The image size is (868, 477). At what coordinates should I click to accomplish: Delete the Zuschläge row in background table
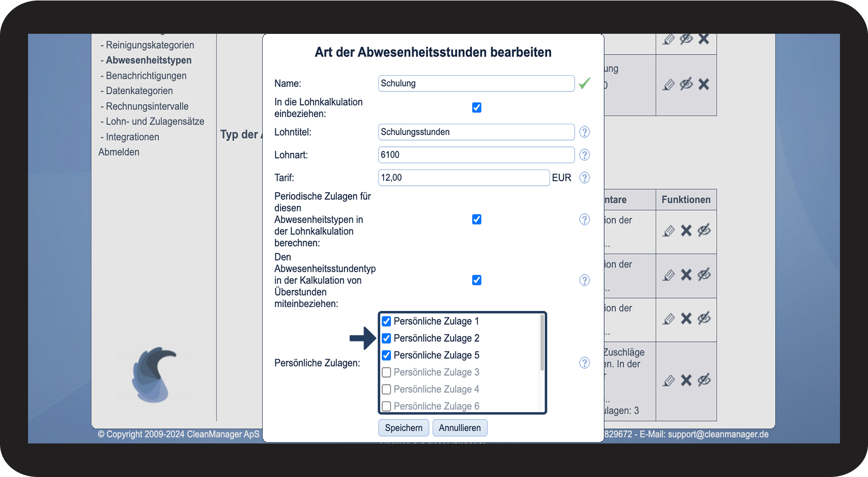pyautogui.click(x=686, y=380)
